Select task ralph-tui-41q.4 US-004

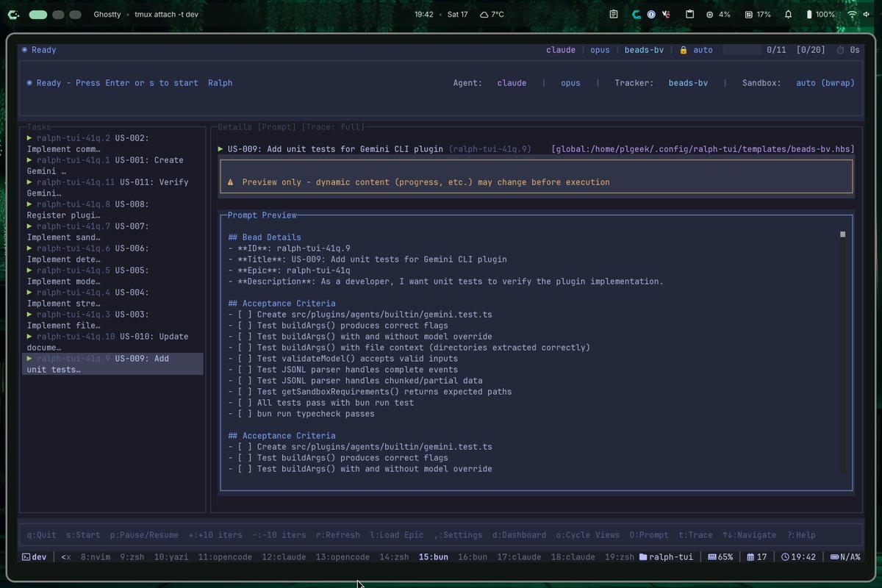tap(113, 298)
